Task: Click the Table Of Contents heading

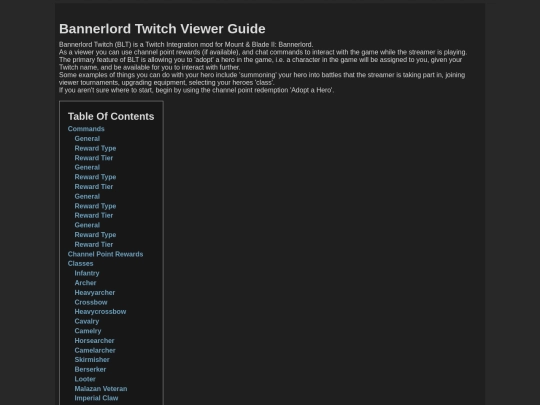Action: 111,116
